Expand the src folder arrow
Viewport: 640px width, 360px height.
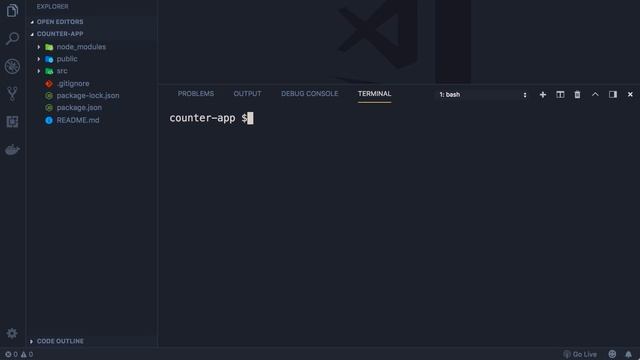coord(39,71)
